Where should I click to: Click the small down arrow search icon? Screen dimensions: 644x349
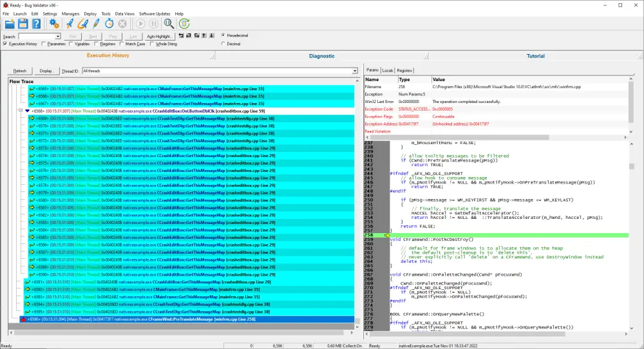click(x=212, y=35)
